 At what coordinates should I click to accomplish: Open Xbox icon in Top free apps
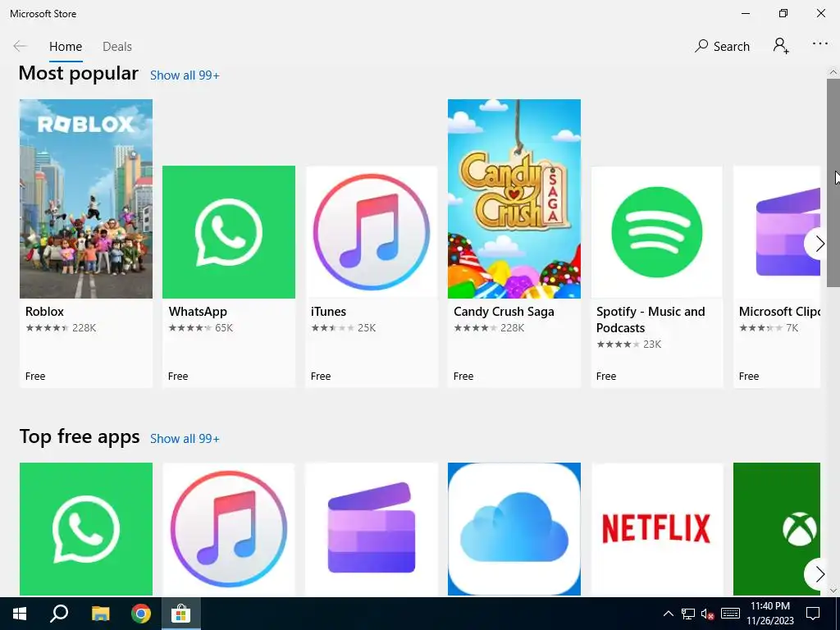[777, 529]
